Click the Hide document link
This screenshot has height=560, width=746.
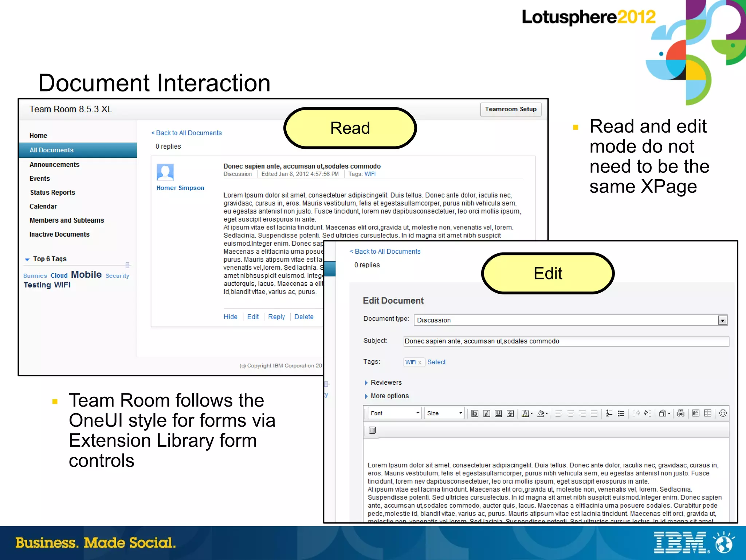coord(231,317)
